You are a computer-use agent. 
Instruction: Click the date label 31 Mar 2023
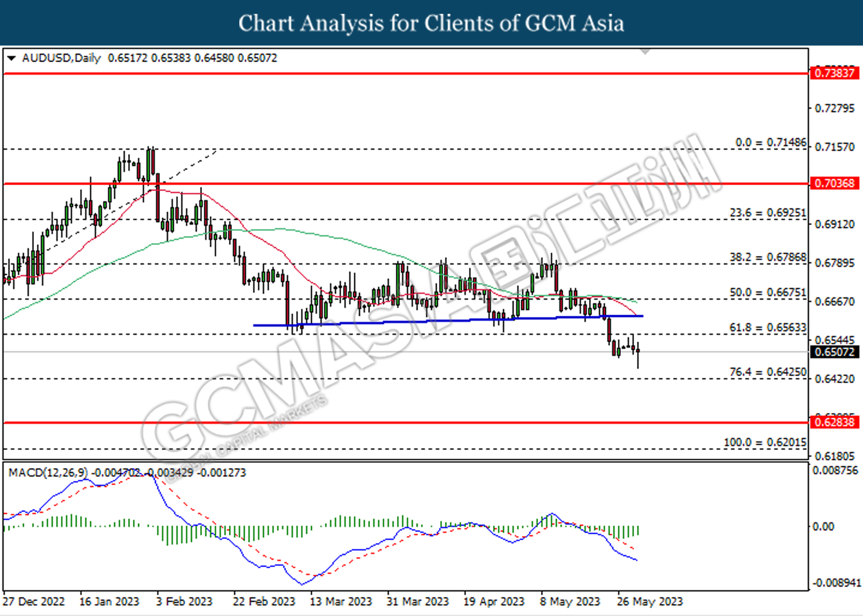coord(418,602)
